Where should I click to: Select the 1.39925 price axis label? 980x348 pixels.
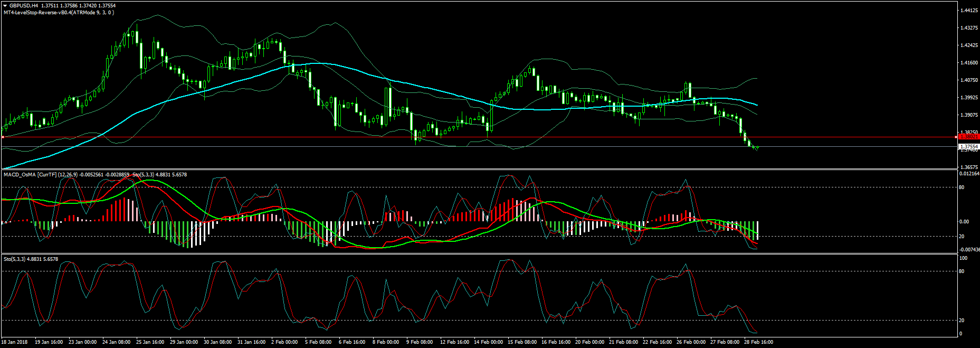point(969,98)
